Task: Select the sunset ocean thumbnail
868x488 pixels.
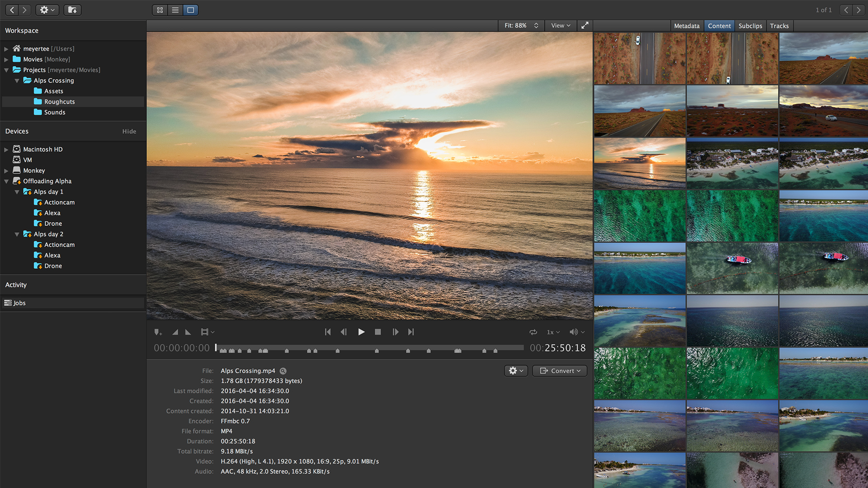Action: coord(640,163)
